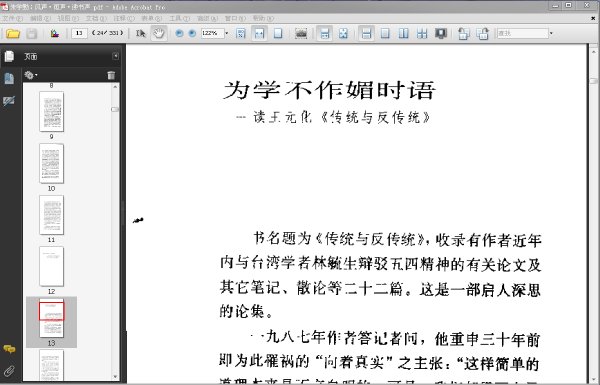Open the Signatures panel icon
The image size is (600, 385).
click(x=9, y=101)
